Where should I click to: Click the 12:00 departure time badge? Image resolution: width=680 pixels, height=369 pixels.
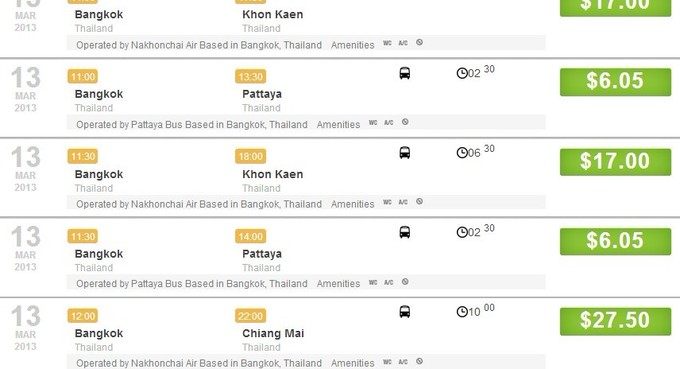click(83, 316)
